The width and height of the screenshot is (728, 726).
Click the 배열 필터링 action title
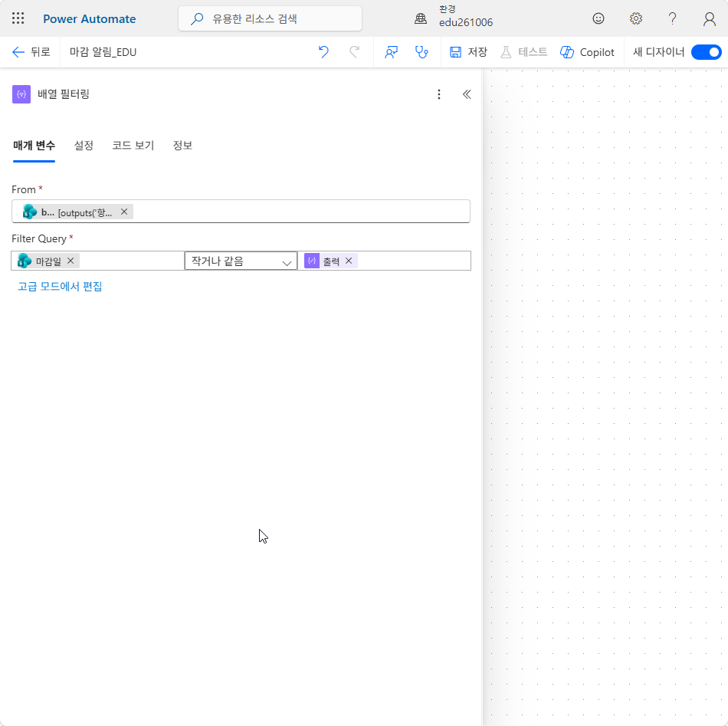click(64, 94)
